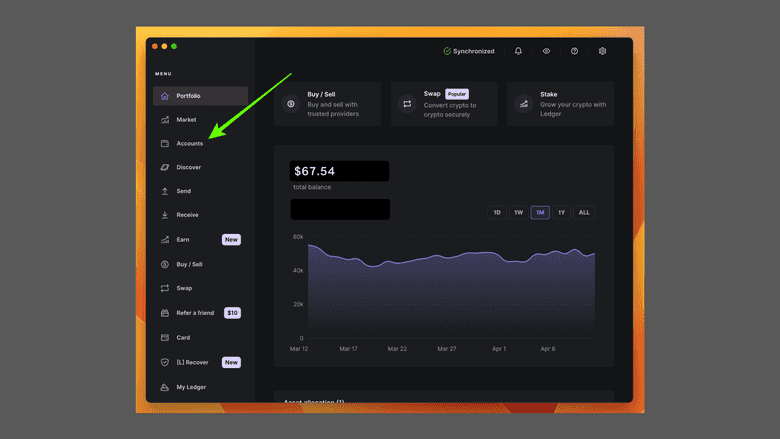Open Market from the sidebar

pyautogui.click(x=186, y=120)
